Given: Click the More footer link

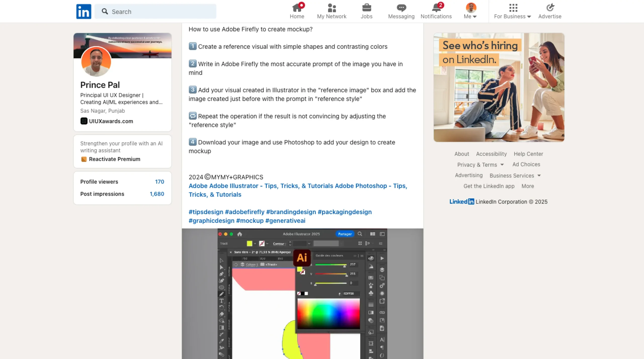Looking at the screenshot, I should pyautogui.click(x=528, y=186).
